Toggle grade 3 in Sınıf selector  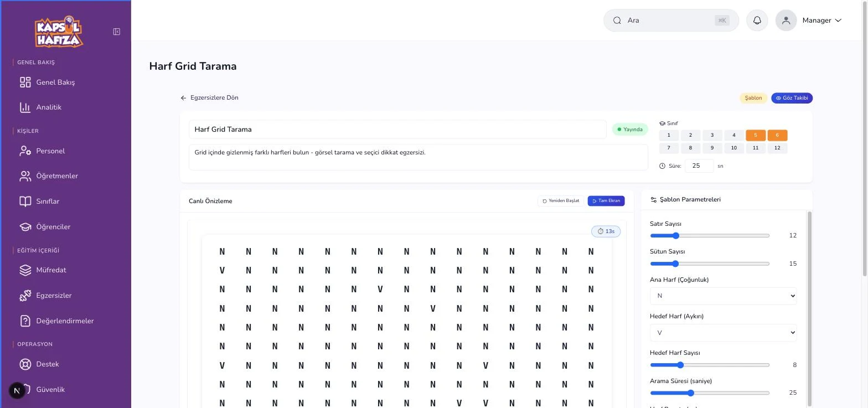click(x=712, y=135)
